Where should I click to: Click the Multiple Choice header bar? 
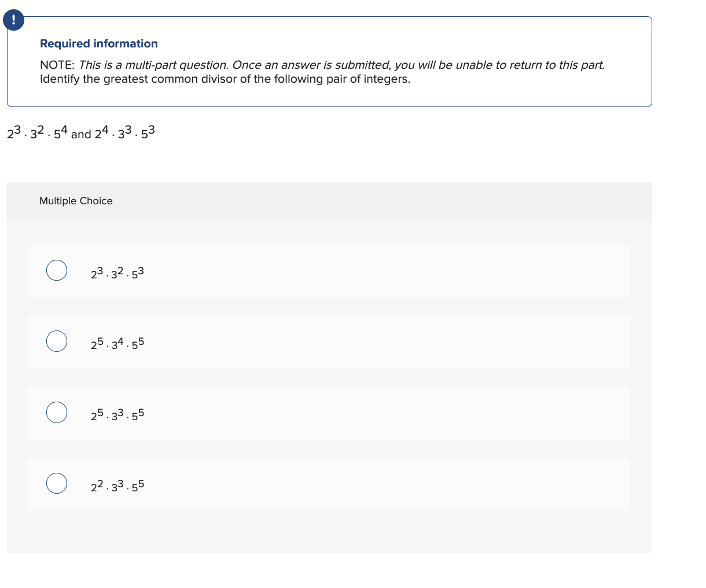[329, 201]
